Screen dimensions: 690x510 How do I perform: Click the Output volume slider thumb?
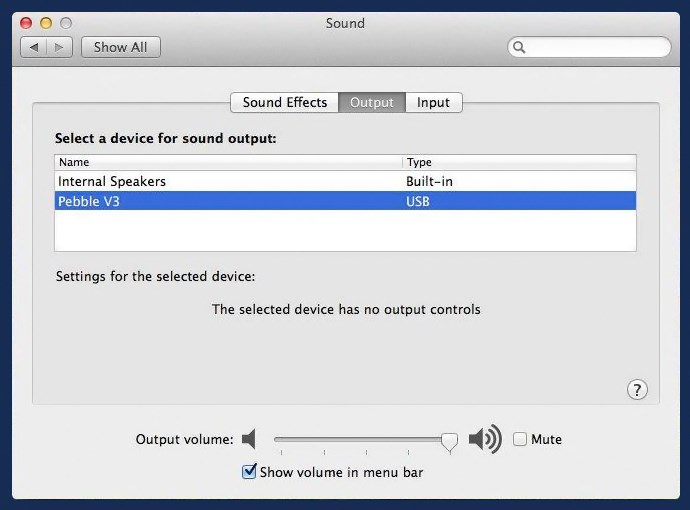[x=449, y=441]
